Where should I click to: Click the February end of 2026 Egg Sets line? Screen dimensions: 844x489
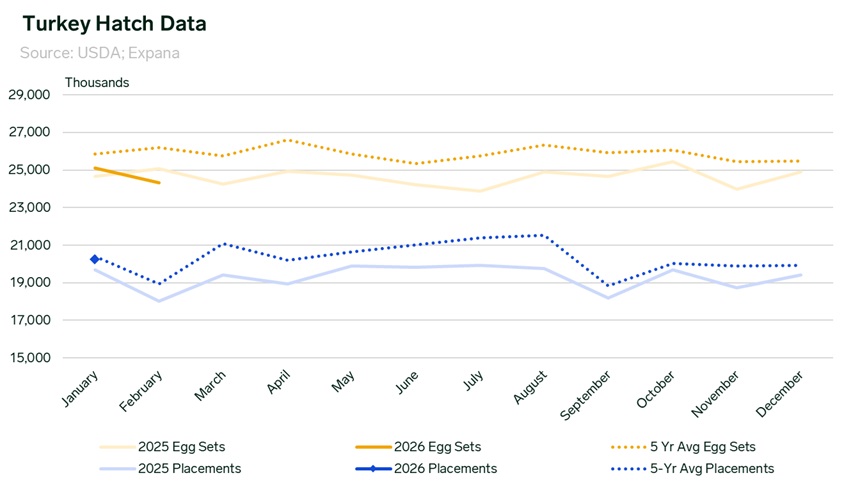tap(159, 182)
